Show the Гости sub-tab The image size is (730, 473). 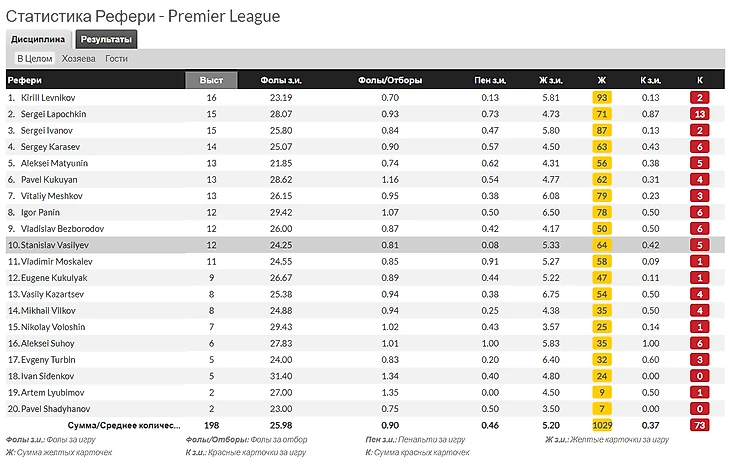coord(116,59)
